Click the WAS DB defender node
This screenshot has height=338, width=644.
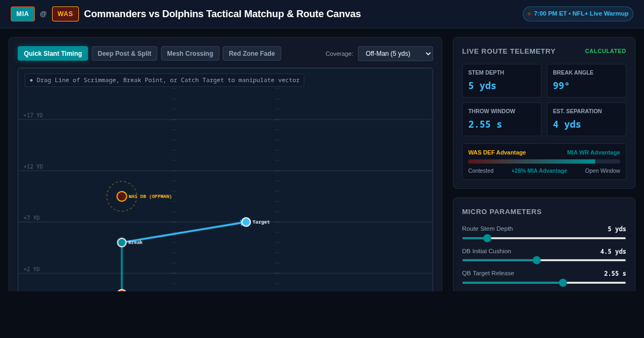(122, 196)
